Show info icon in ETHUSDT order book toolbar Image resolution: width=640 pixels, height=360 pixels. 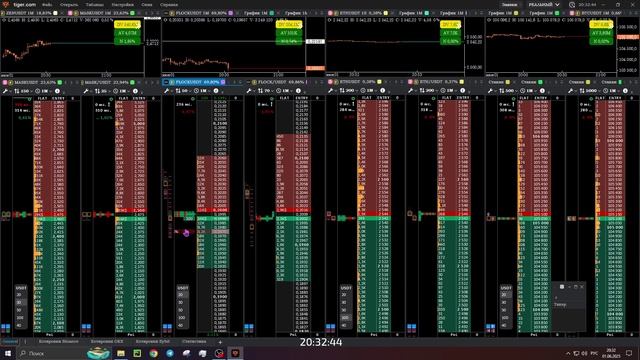click(382, 91)
